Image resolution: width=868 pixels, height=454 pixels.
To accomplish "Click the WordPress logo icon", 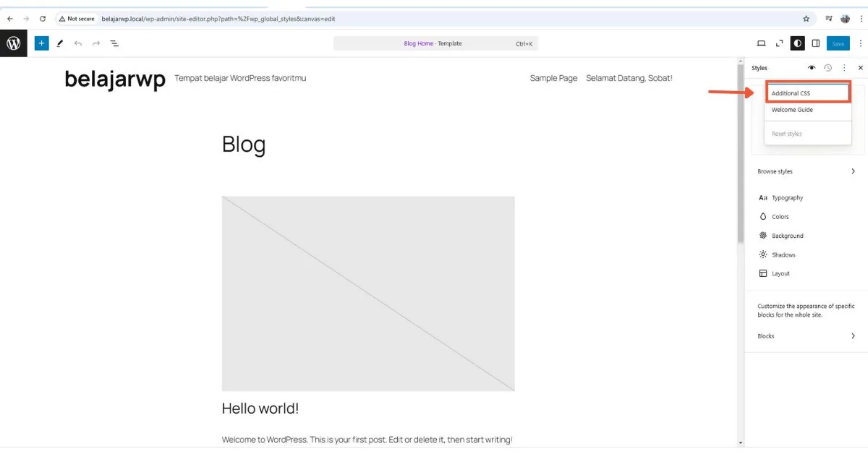I will click(x=13, y=43).
